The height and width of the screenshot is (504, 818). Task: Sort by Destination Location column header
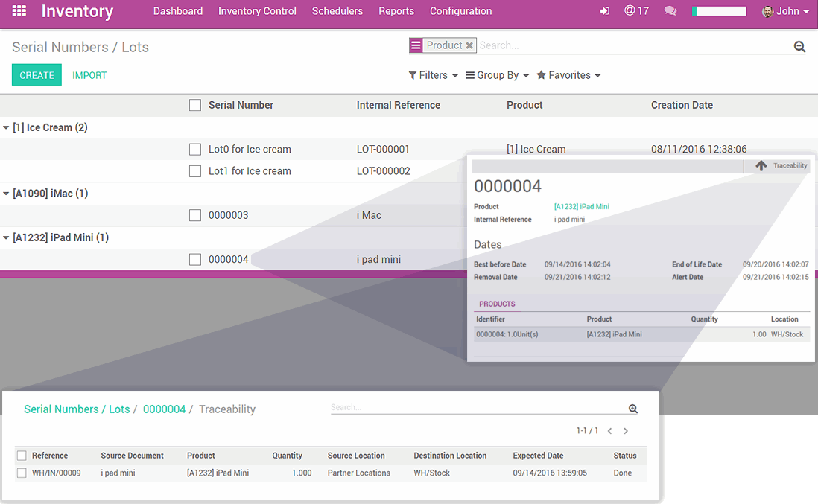click(x=450, y=456)
